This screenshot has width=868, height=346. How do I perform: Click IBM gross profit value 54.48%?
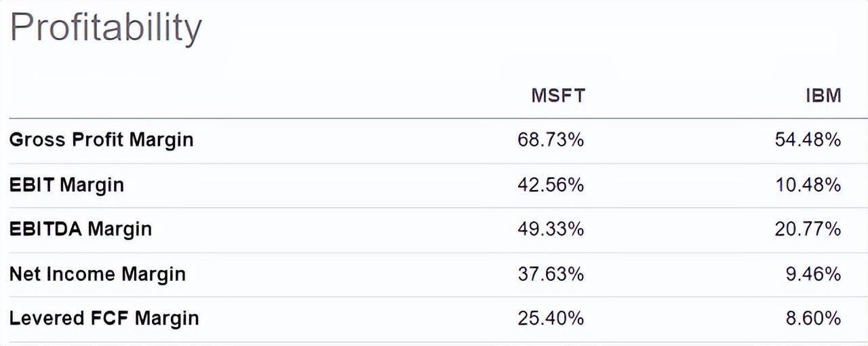[x=808, y=140]
